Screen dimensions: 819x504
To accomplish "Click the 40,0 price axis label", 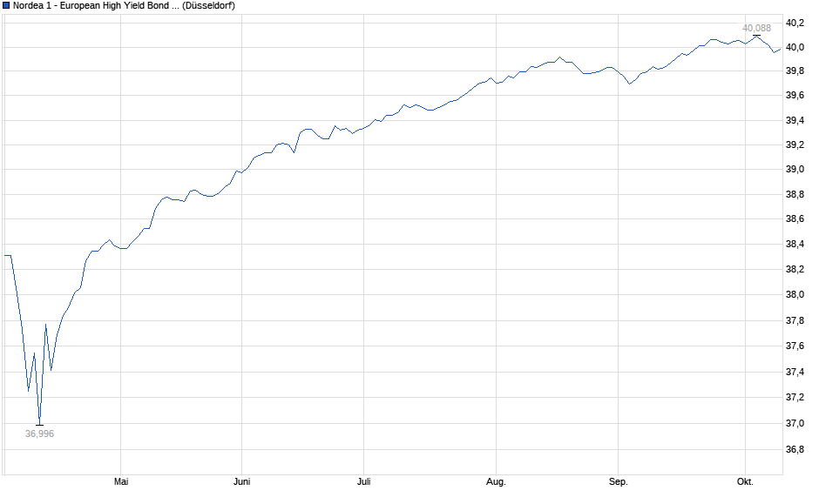I will click(795, 48).
